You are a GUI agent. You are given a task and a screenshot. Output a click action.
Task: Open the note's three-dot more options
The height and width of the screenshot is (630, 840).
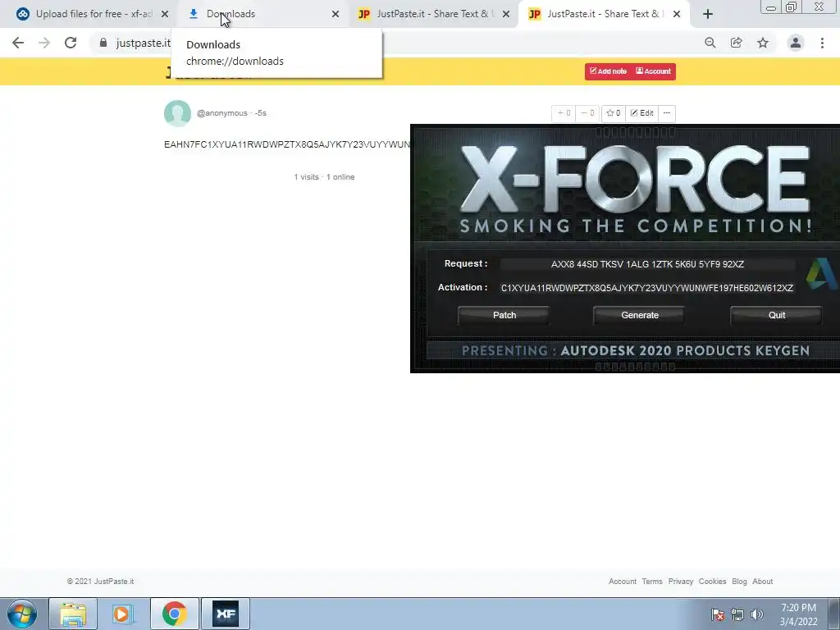(666, 113)
